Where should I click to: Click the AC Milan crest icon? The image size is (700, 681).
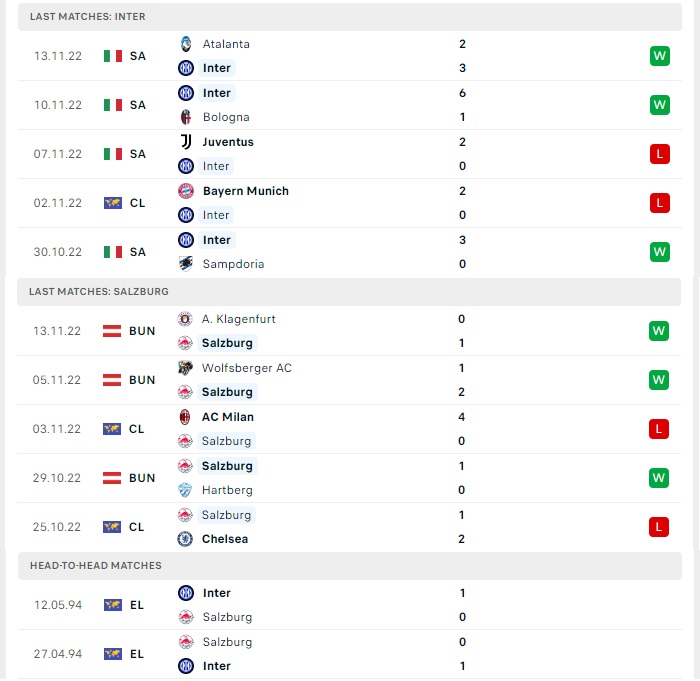pyautogui.click(x=185, y=417)
